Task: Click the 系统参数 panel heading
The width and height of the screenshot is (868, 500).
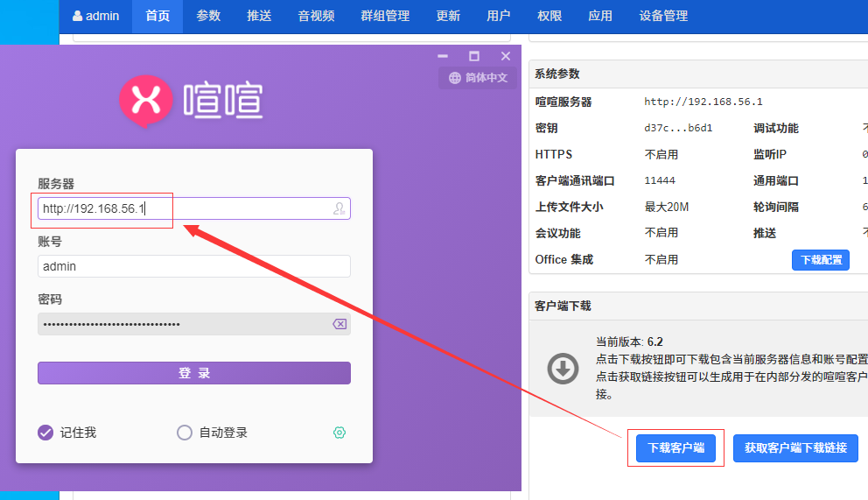Action: (x=556, y=74)
